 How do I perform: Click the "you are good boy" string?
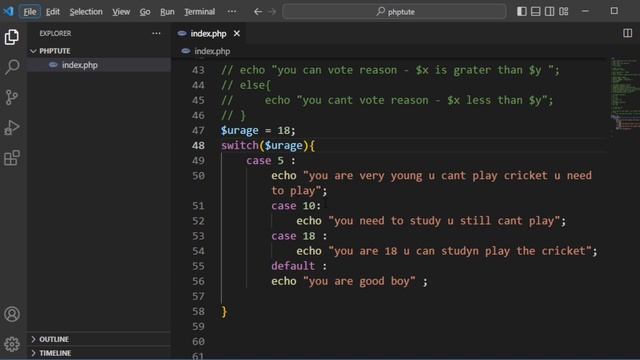tap(359, 281)
